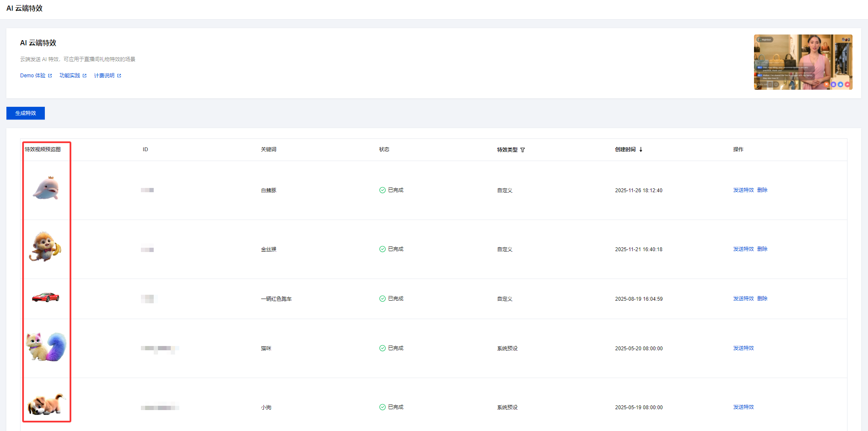Open the 计费说明 billing link

(104, 76)
